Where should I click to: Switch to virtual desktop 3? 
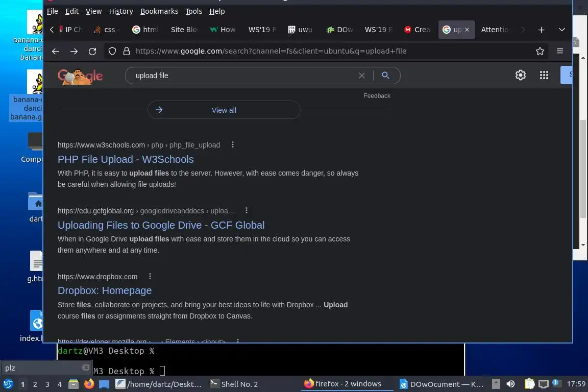[47, 384]
